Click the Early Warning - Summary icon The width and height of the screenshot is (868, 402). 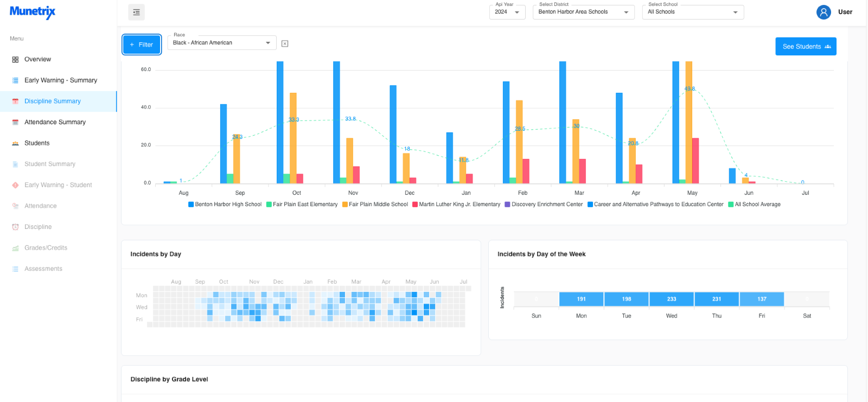click(x=15, y=80)
